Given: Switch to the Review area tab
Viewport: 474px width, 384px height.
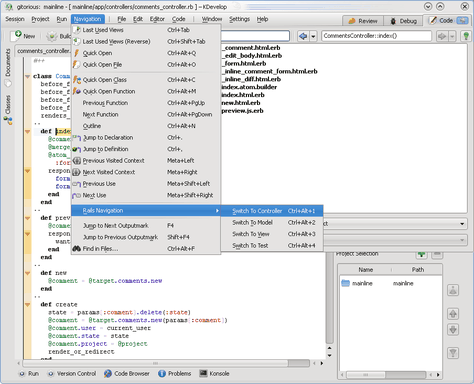Looking at the screenshot, I should 363,21.
